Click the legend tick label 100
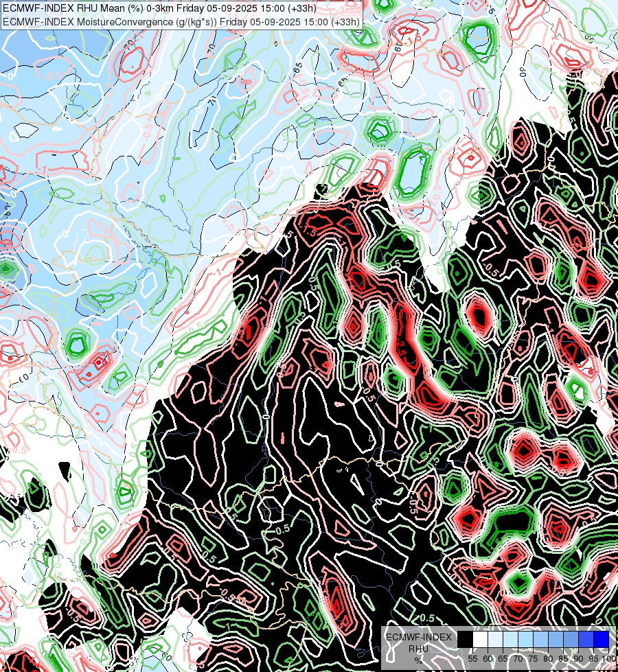This screenshot has width=618, height=672. coord(608,659)
